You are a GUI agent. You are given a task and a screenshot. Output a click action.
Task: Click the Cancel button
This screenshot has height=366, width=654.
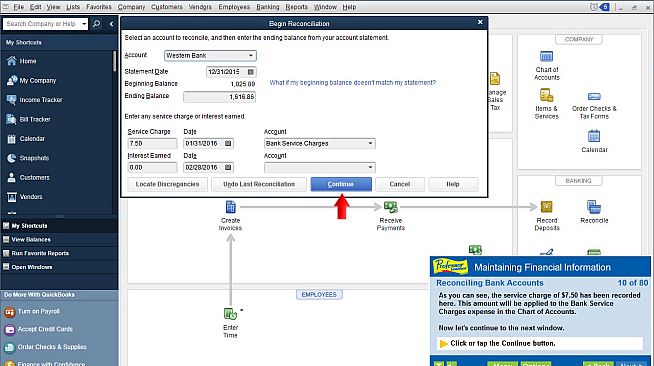(x=400, y=184)
